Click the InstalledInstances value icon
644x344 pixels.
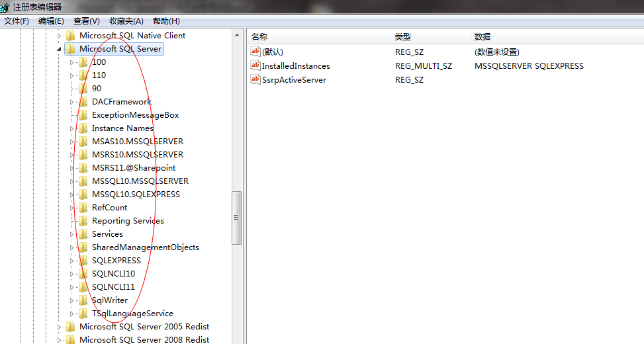click(255, 65)
